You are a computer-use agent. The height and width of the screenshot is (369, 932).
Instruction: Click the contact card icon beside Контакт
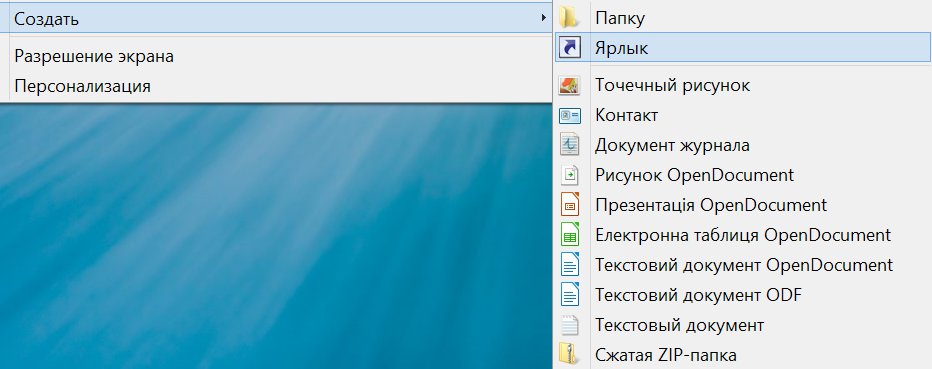point(569,115)
